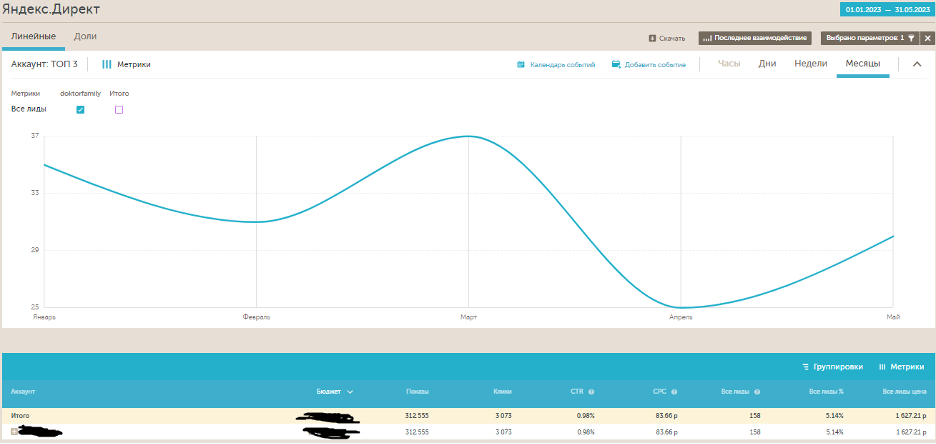The height and width of the screenshot is (444, 936).
Task: Click the Добавить событие calendar-plus icon
Action: (x=616, y=64)
